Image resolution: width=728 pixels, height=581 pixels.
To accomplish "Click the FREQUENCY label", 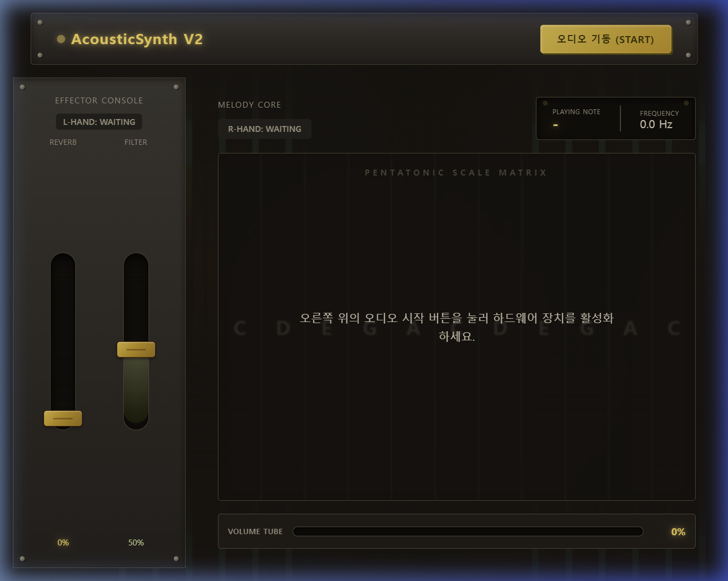I will pos(659,113).
